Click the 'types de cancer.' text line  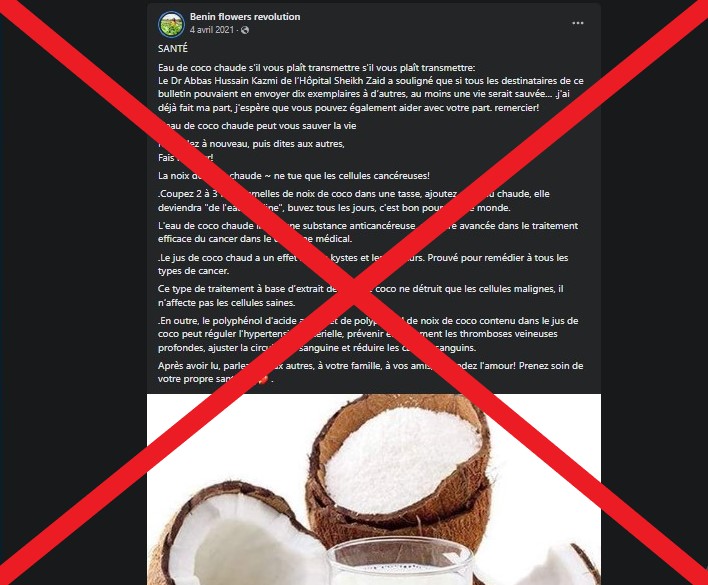(193, 271)
